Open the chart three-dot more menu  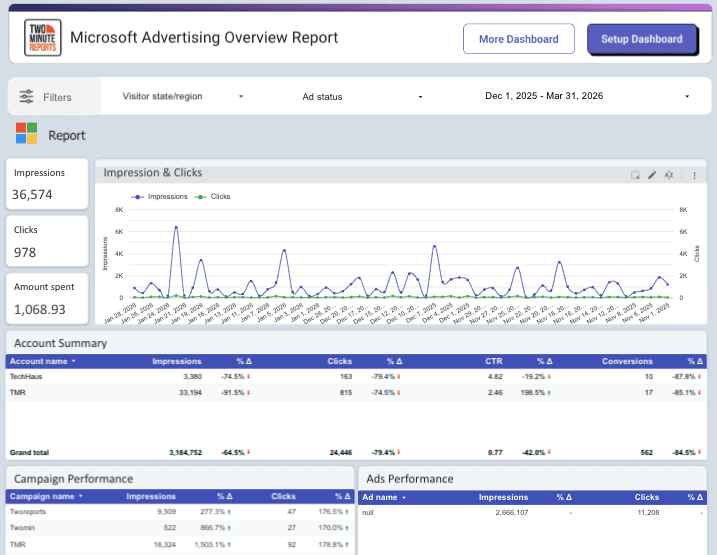694,175
